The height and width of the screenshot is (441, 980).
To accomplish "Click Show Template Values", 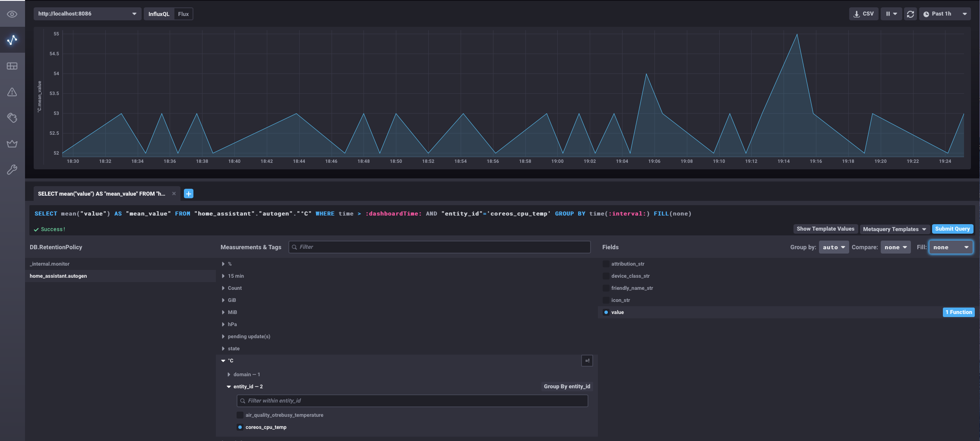I will (x=825, y=229).
